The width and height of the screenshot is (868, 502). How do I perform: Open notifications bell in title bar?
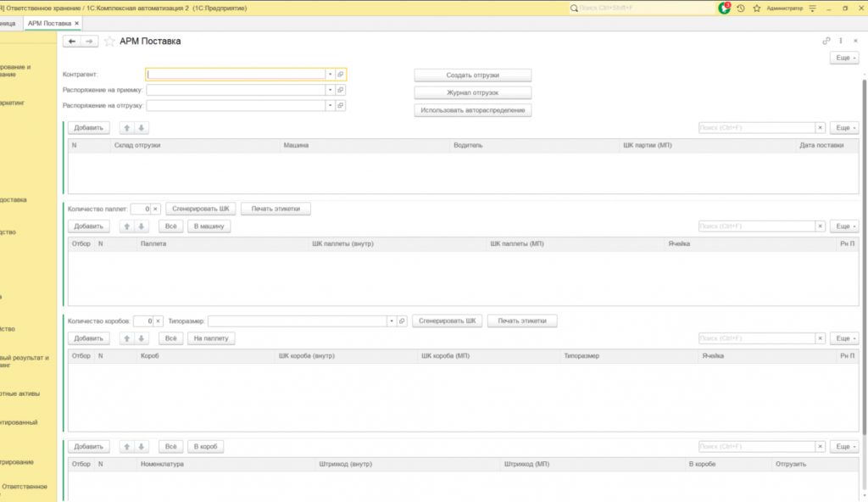click(724, 8)
